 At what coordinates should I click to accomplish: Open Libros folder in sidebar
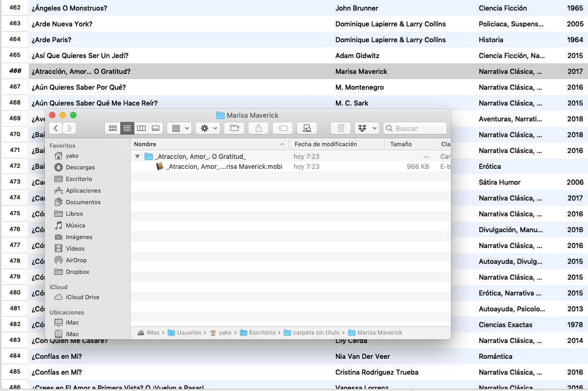(x=69, y=214)
